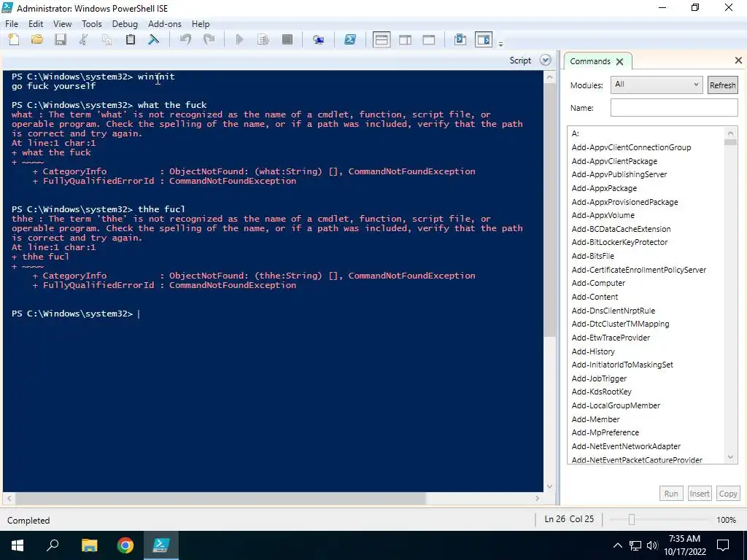Click the Copy button in Commands pane

coord(728,494)
